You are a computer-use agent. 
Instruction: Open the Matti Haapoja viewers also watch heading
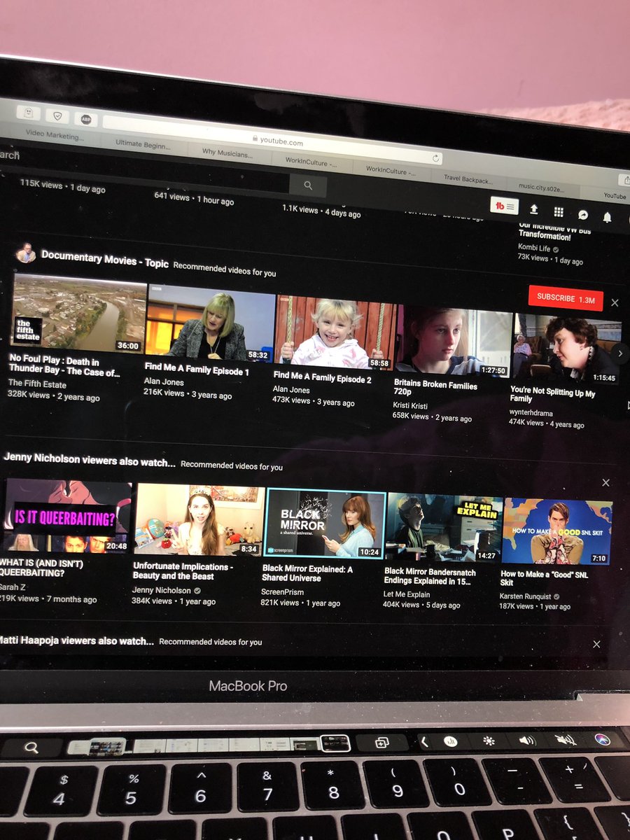77,640
